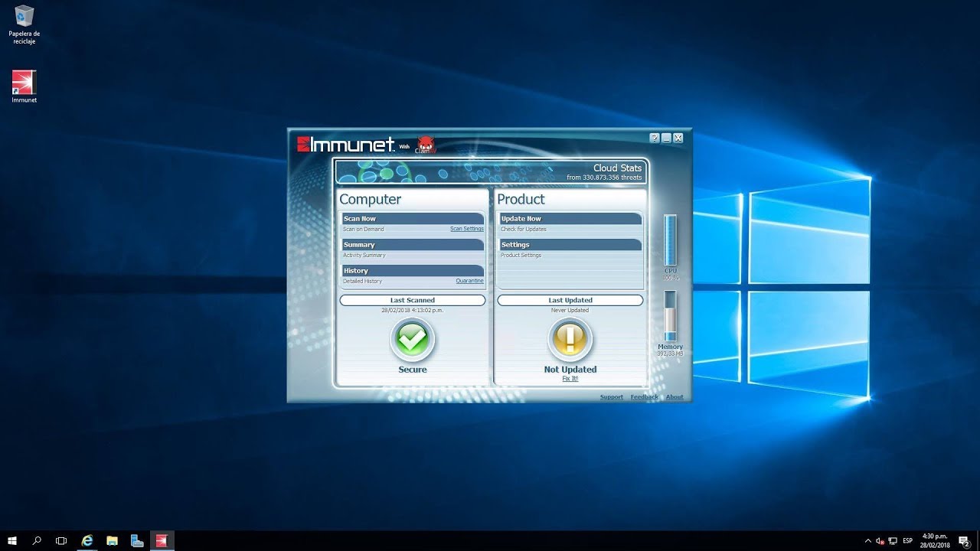
Task: Click the Last Updated label bar
Action: tap(570, 301)
